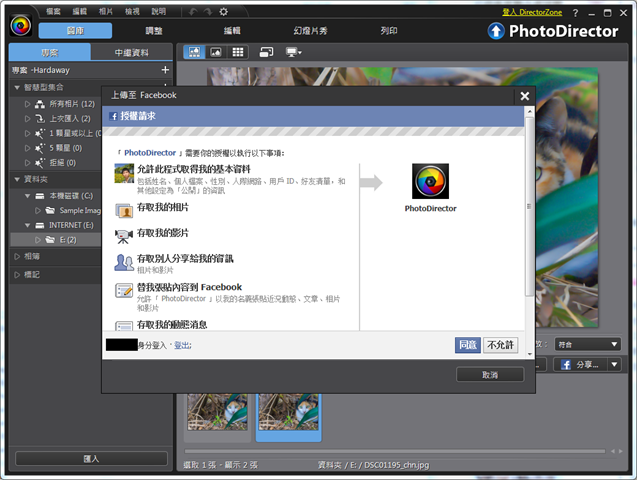
Task: Switch to the print (列印) module tab
Action: coord(389,31)
